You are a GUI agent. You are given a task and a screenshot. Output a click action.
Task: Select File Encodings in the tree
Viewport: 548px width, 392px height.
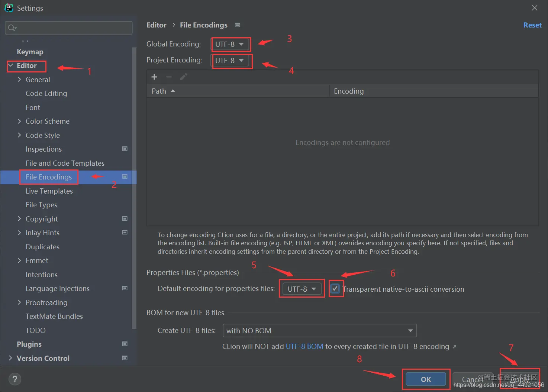click(x=49, y=177)
